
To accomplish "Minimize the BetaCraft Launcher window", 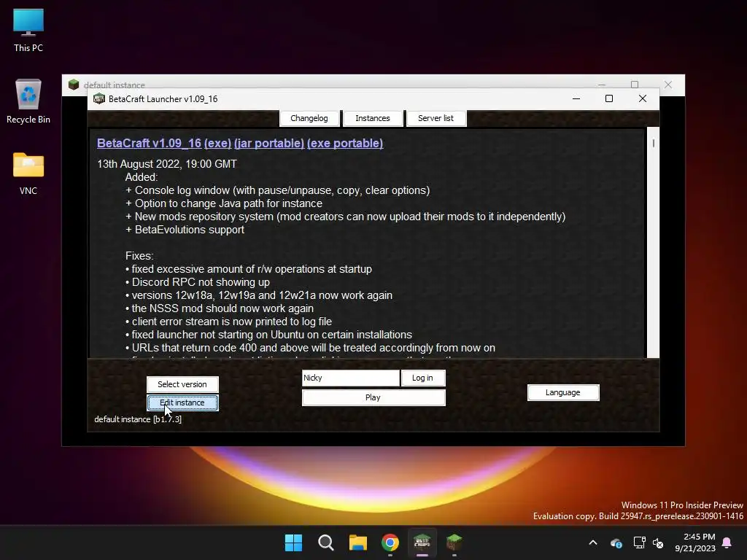I will click(576, 98).
